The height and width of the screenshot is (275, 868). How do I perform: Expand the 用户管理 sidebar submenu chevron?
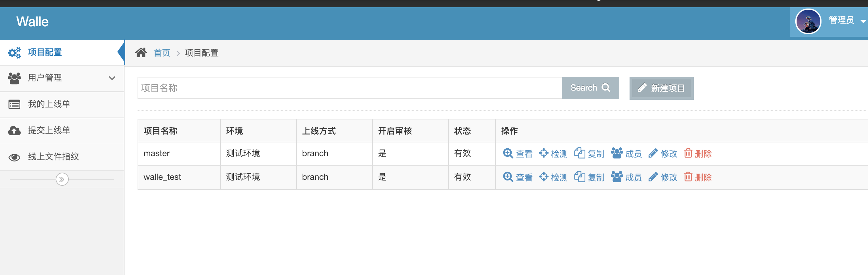(x=112, y=78)
